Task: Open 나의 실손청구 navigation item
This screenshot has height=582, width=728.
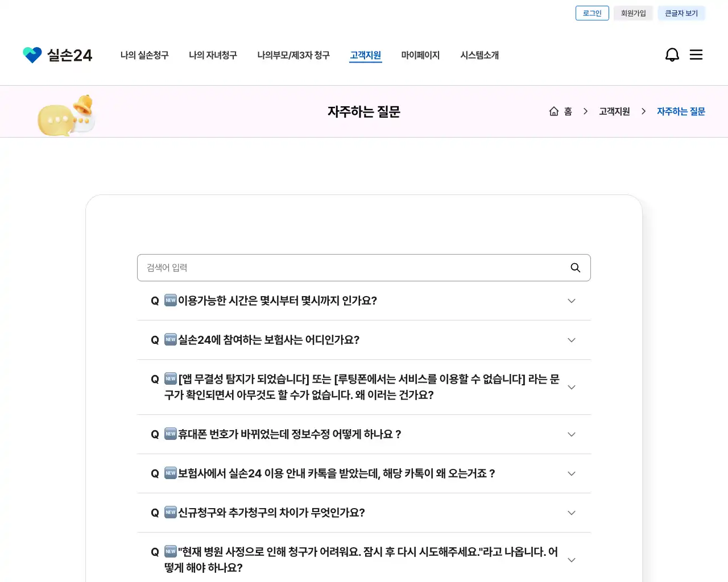Action: point(144,55)
